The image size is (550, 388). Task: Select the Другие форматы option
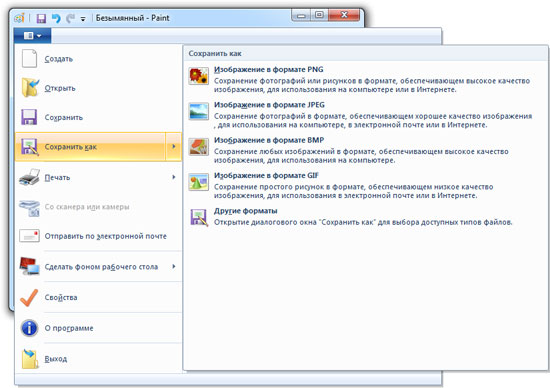tap(246, 211)
